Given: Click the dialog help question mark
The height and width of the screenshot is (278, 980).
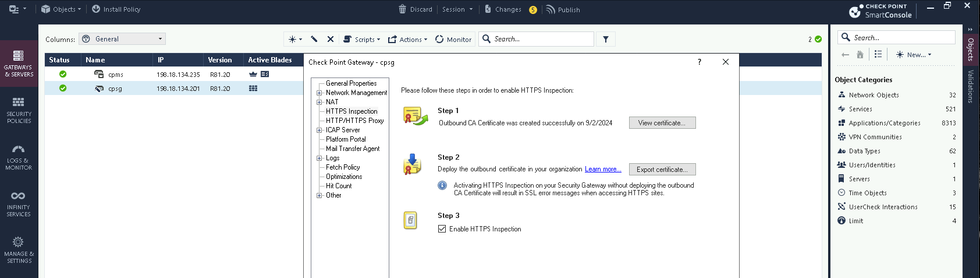Looking at the screenshot, I should (x=699, y=62).
